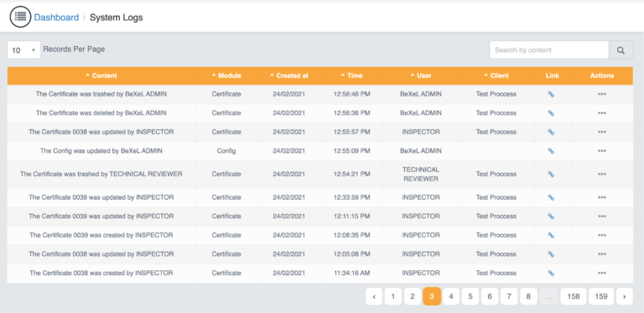Image resolution: width=644 pixels, height=313 pixels.
Task: Click the list menu icon beside Dashboard
Action: [20, 17]
